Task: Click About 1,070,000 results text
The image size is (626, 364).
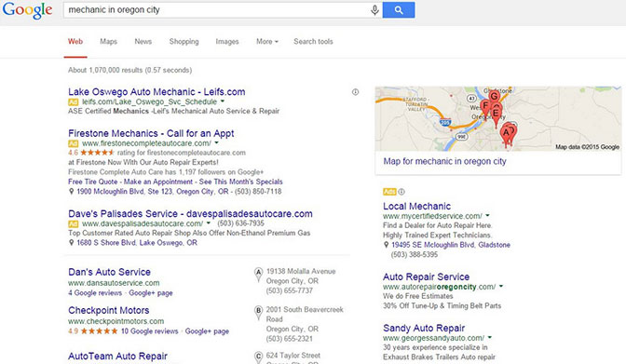Action: 129,70
